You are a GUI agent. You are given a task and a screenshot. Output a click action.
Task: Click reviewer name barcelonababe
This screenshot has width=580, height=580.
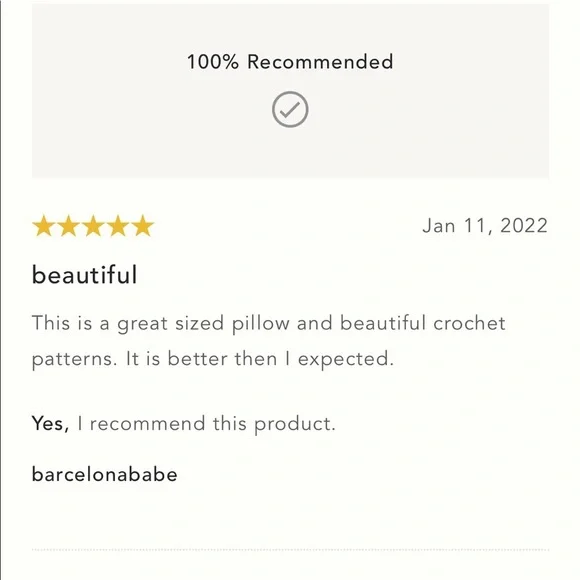click(x=105, y=474)
